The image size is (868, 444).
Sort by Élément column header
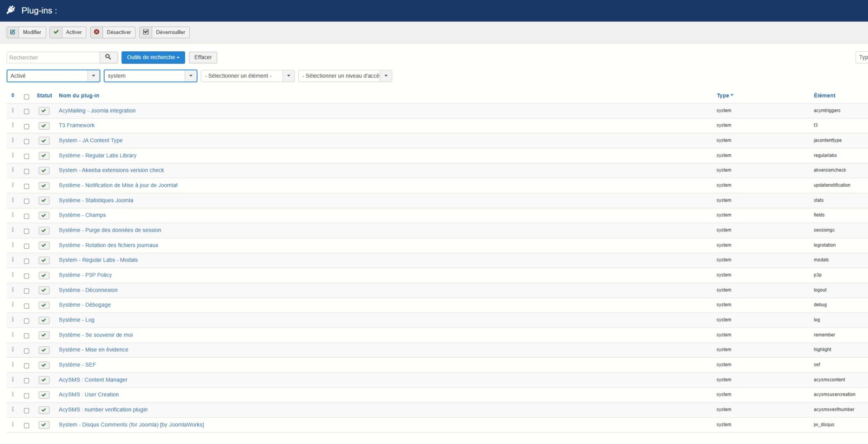[824, 95]
